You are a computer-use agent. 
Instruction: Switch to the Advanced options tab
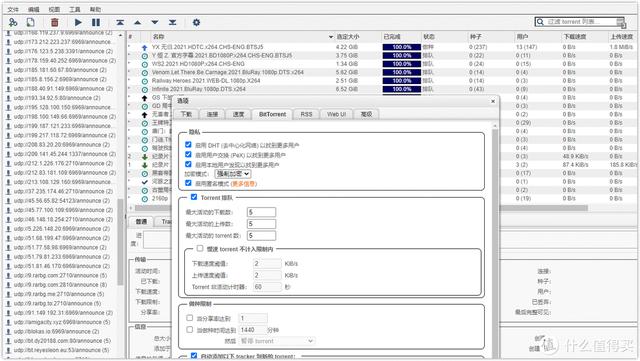367,114
